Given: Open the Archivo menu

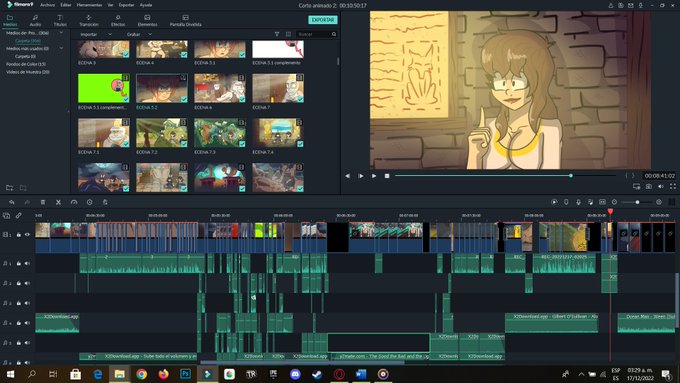Looking at the screenshot, I should (47, 5).
